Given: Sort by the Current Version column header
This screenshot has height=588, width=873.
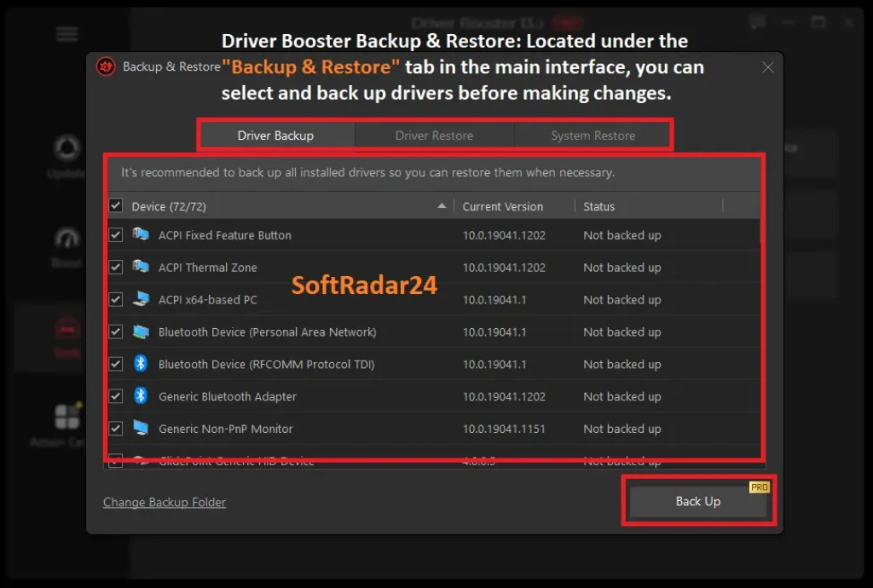Looking at the screenshot, I should (x=503, y=206).
